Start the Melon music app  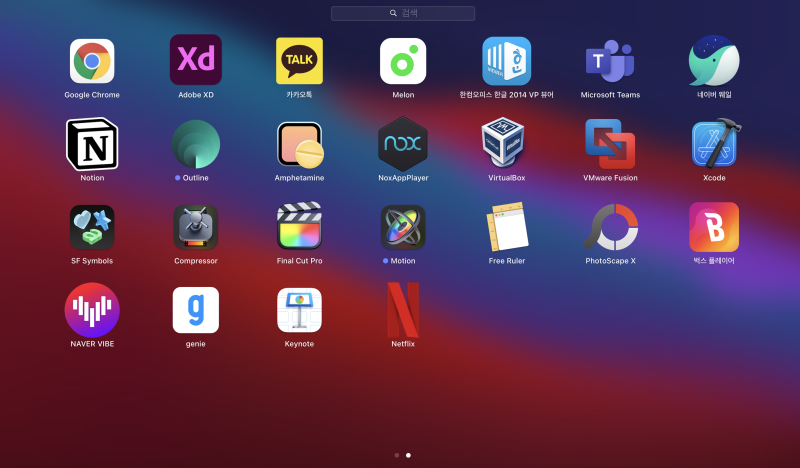coord(403,61)
